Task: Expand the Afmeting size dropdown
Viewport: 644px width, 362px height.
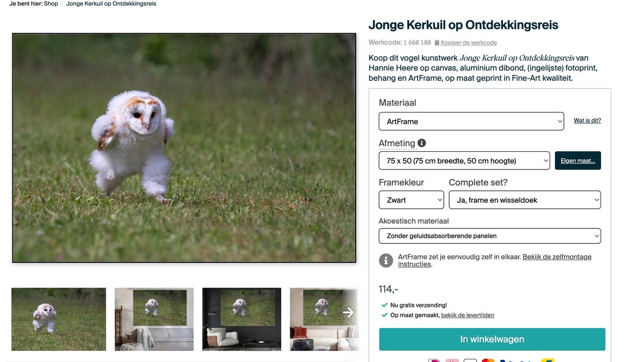Action: (x=464, y=161)
